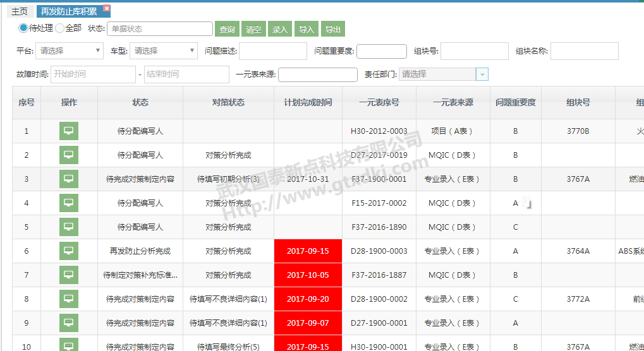The width and height of the screenshot is (644, 351).
Task: Click the row 2 operation icon
Action: click(69, 155)
